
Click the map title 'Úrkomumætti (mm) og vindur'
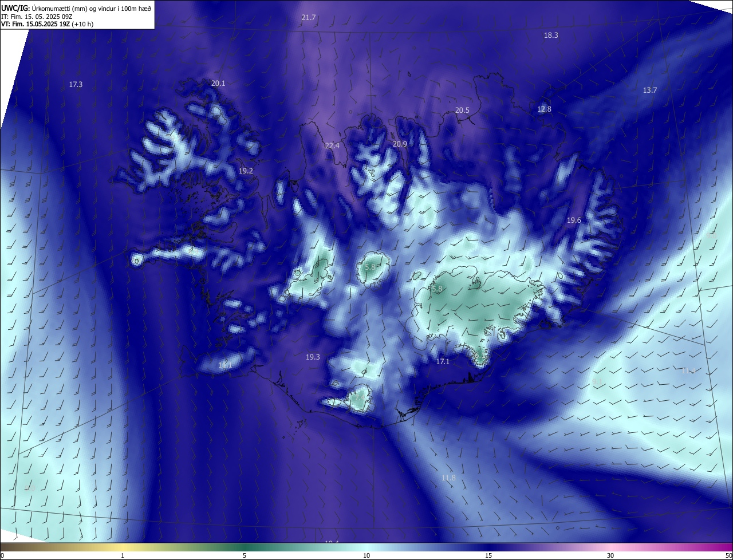coord(92,7)
